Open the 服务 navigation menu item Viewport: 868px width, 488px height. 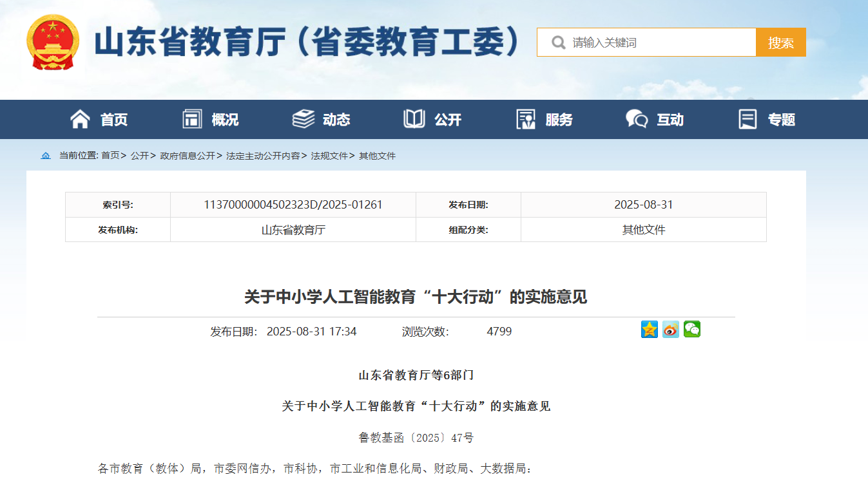(x=559, y=120)
